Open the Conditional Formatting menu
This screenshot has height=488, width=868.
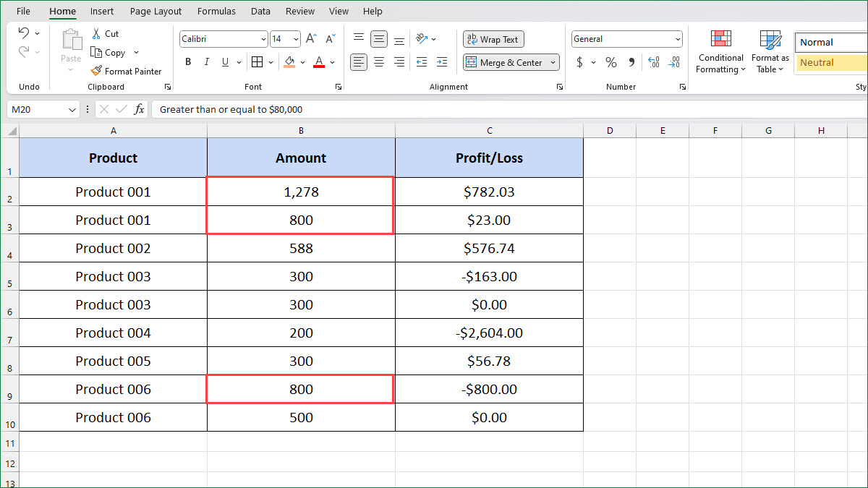tap(720, 53)
